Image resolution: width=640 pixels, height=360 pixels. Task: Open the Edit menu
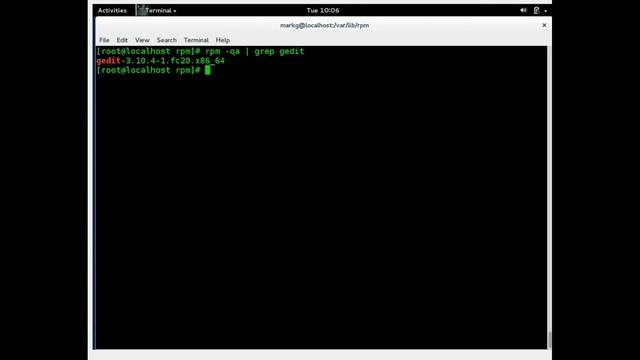click(x=122, y=40)
